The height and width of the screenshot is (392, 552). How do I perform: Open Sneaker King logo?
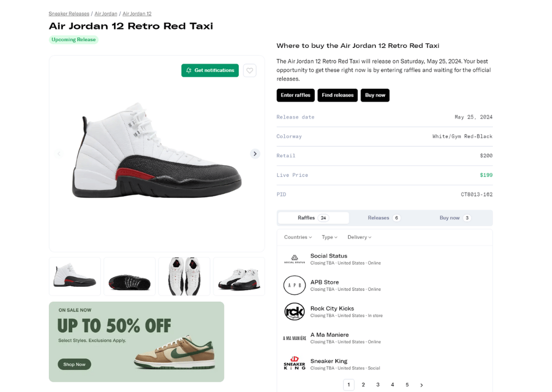(295, 364)
